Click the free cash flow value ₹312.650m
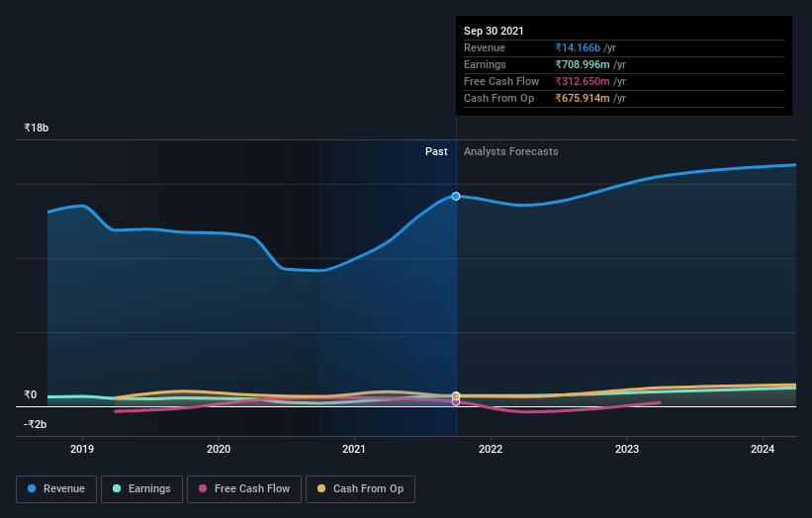Screen dimensions: 812x518 583,81
